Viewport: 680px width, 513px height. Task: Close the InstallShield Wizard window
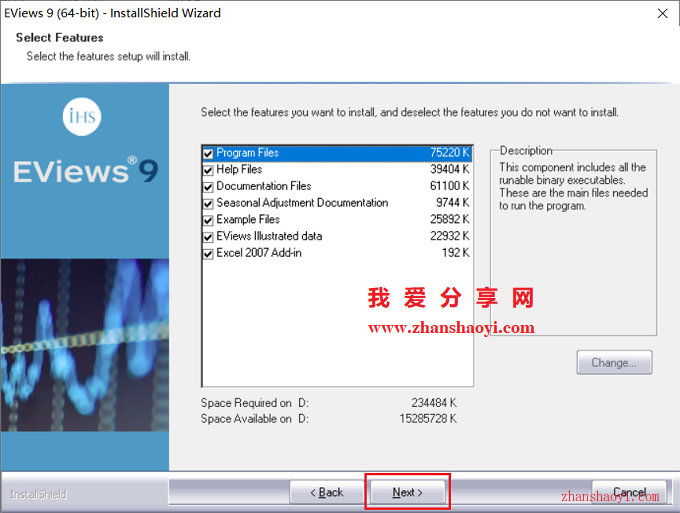point(662,13)
